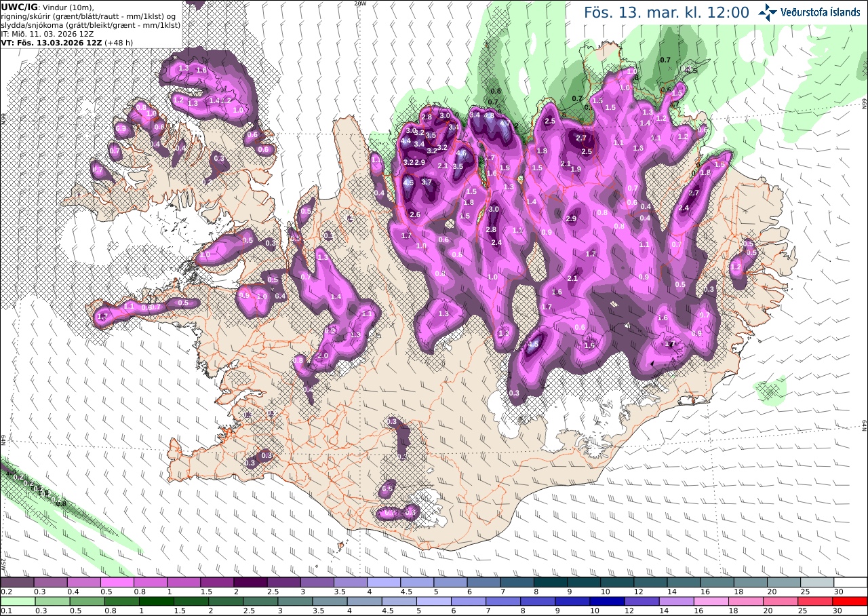
Task: Pick the deep blue rain legend swatch at 10
Action: [608, 601]
